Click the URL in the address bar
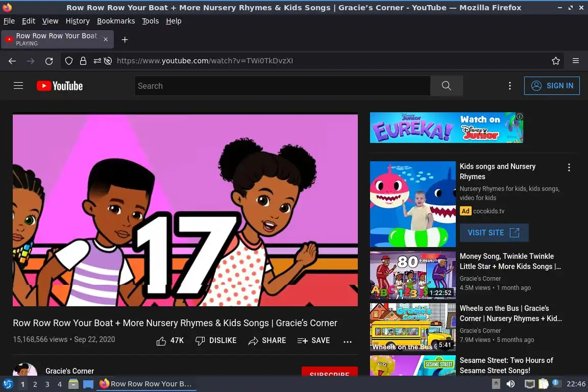This screenshot has width=588, height=392. point(205,61)
